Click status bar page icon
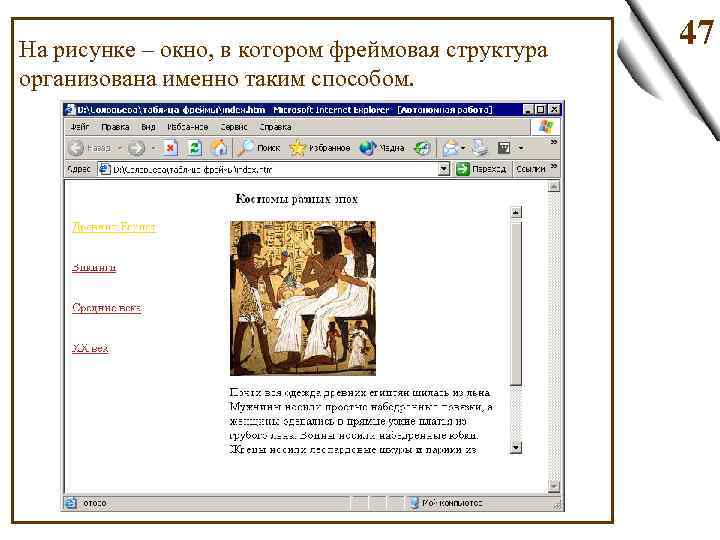Screen dimensions: 720x540 point(71,503)
